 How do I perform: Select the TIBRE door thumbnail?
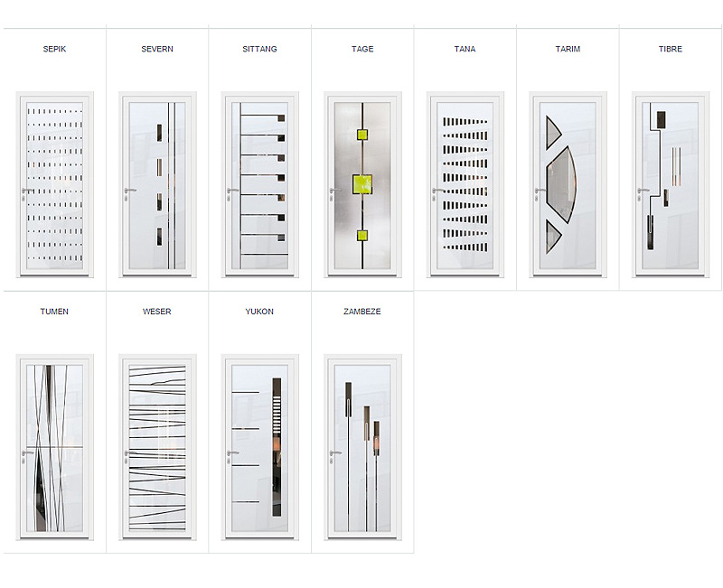point(671,185)
